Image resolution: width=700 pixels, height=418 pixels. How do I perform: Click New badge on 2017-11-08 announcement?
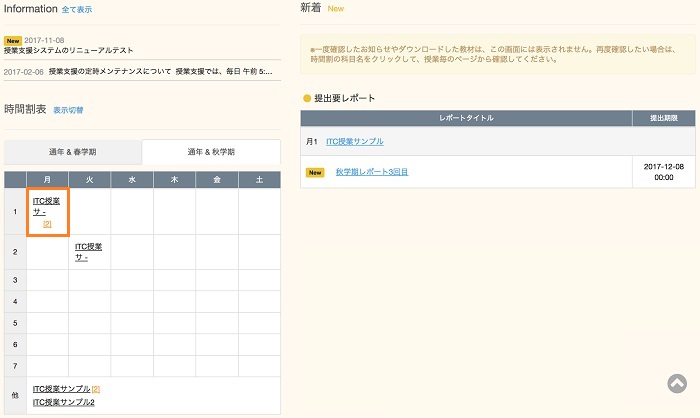[x=12, y=41]
